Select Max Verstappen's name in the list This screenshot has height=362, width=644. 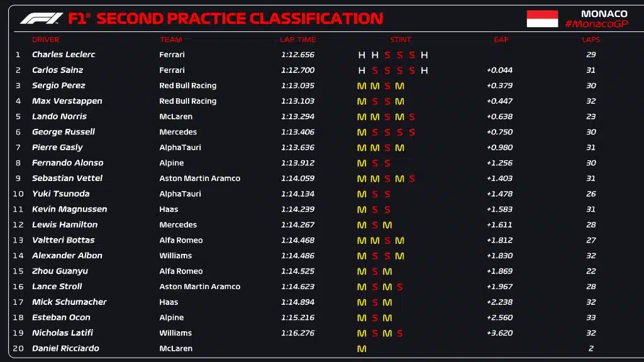67,101
